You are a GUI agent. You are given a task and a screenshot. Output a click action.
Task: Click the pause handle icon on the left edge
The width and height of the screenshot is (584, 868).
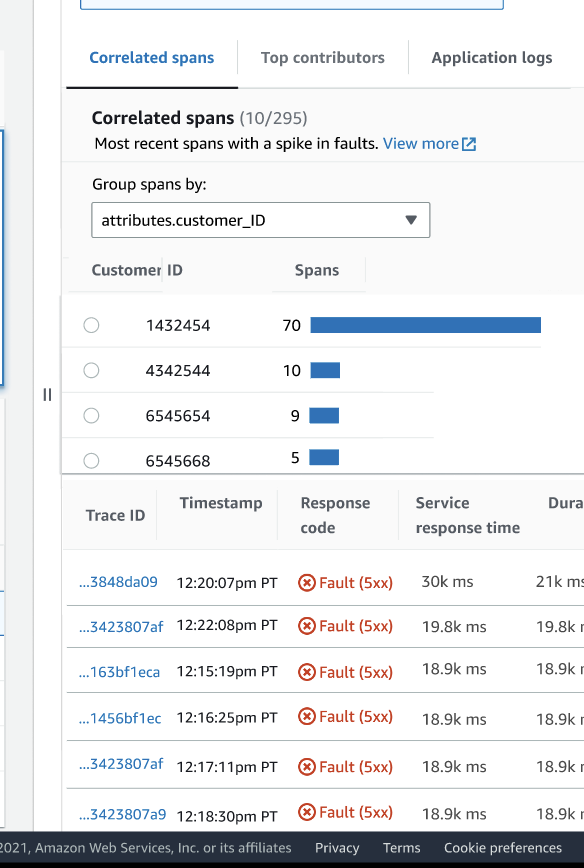(x=46, y=395)
